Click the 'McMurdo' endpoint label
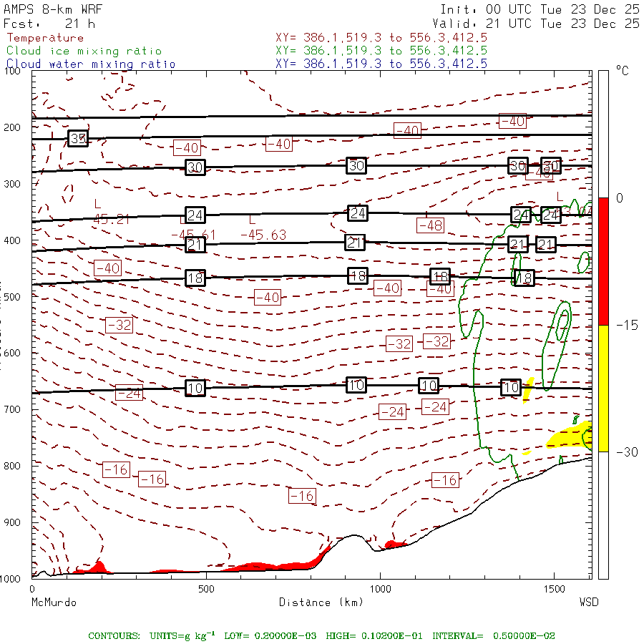644x644 pixels. 54,602
